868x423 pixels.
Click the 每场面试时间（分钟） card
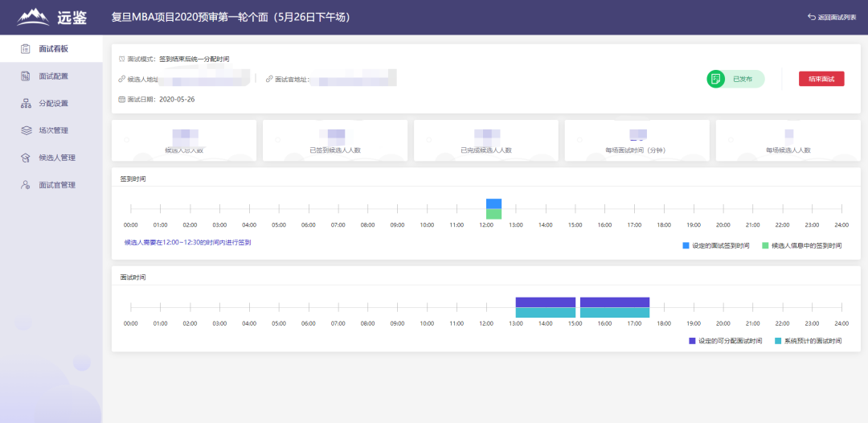tap(637, 141)
